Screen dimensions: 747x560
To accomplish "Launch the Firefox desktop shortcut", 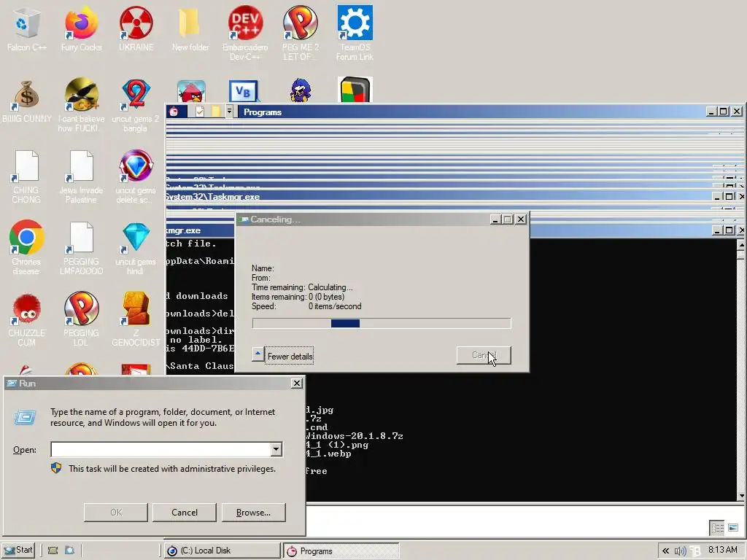I will tap(81, 23).
